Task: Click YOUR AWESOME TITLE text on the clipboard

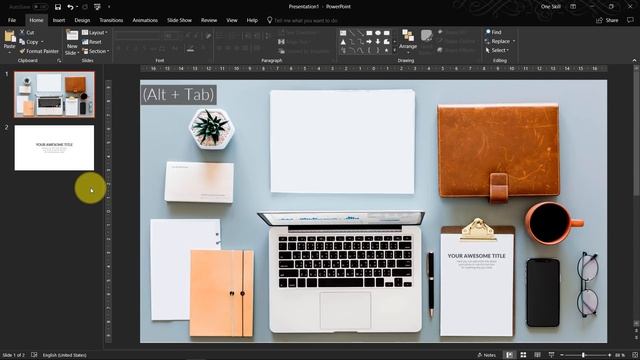Action: point(476,256)
